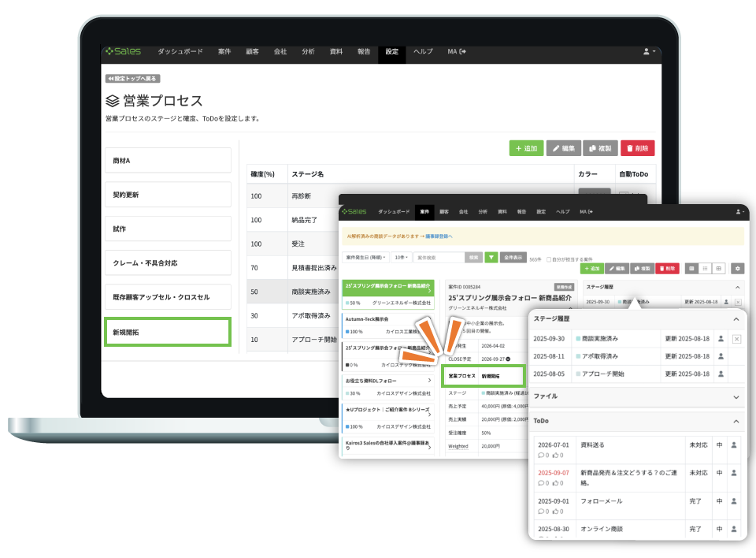Click person icon on 商談実施済み history row

tap(721, 338)
